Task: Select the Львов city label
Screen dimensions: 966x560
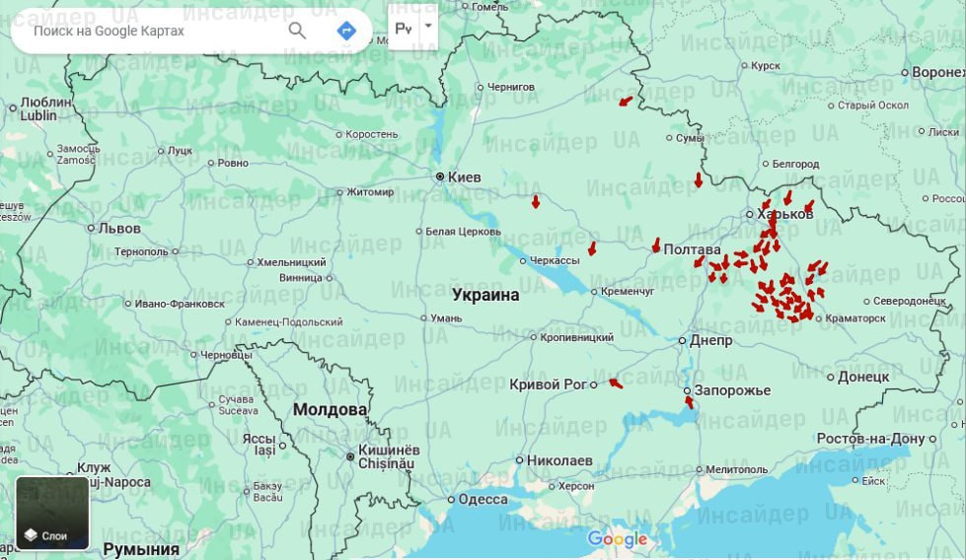Action: point(118,229)
